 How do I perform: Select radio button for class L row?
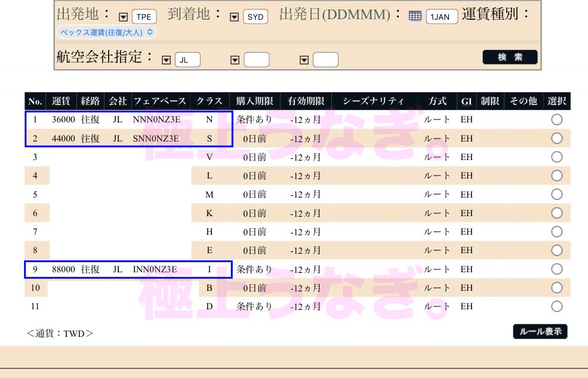point(557,176)
